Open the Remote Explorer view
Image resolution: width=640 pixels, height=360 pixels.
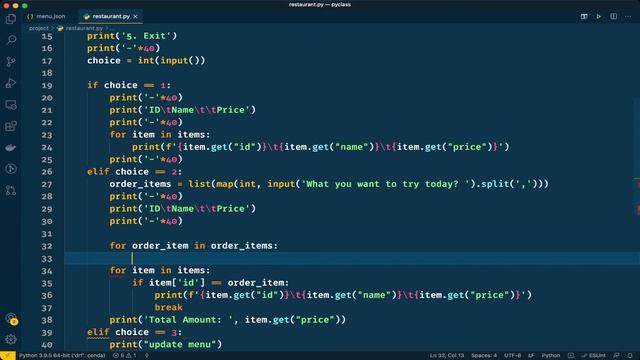tap(11, 104)
